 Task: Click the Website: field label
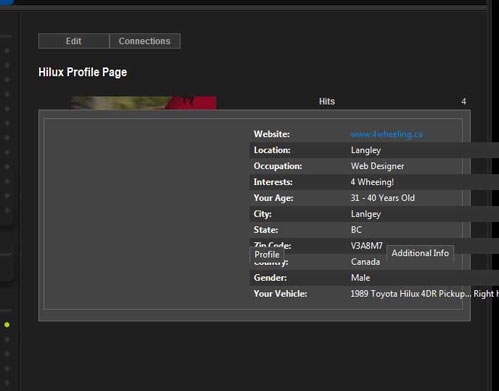click(x=272, y=134)
